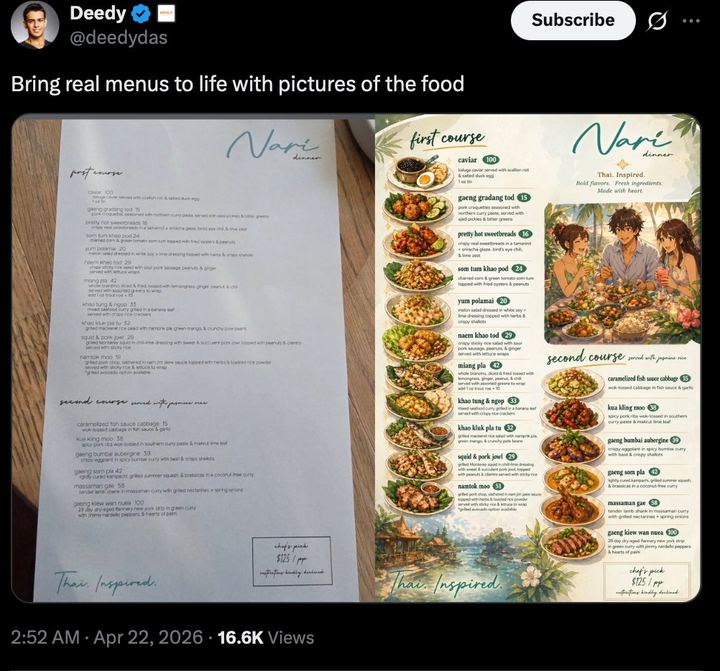Open the plain paper menu photo on the left
Viewport: 720px width, 671px height.
(190, 360)
